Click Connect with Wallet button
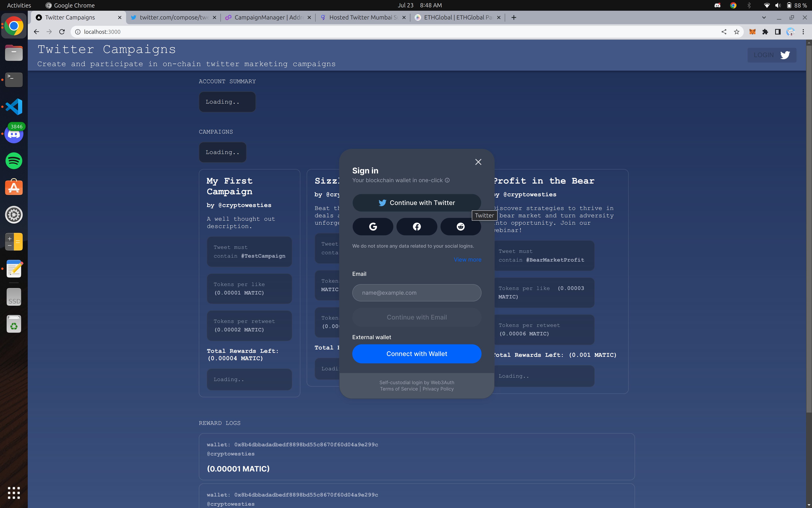 point(416,354)
